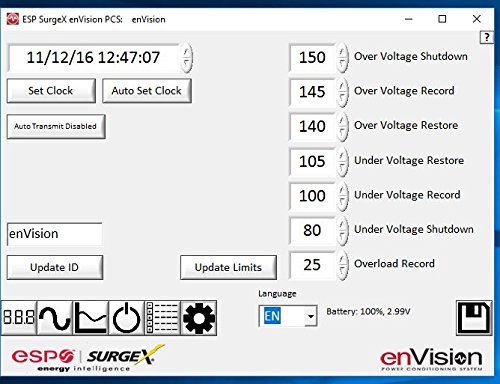Open the power control icon
The width and height of the screenshot is (500, 384).
[127, 318]
